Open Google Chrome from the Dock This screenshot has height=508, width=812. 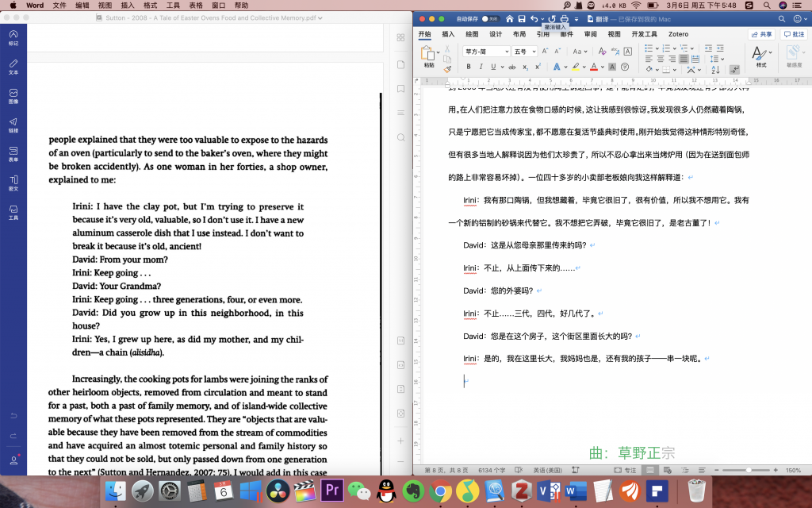[x=440, y=491]
